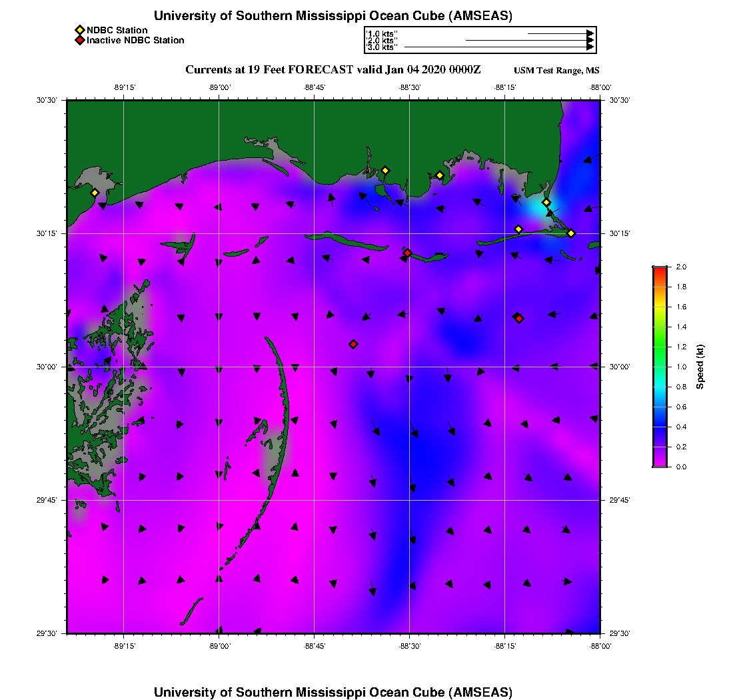This screenshot has width=733, height=700.
Task: Select the easternmost red inactive station marker
Action: tap(518, 319)
